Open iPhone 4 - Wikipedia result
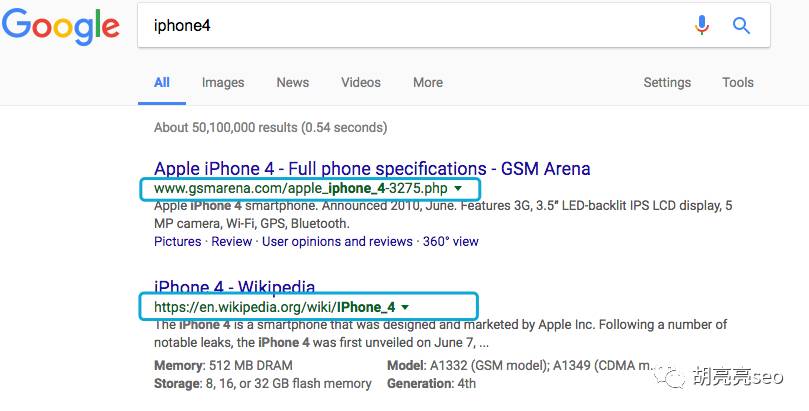Image resolution: width=809 pixels, height=411 pixels. tap(234, 286)
